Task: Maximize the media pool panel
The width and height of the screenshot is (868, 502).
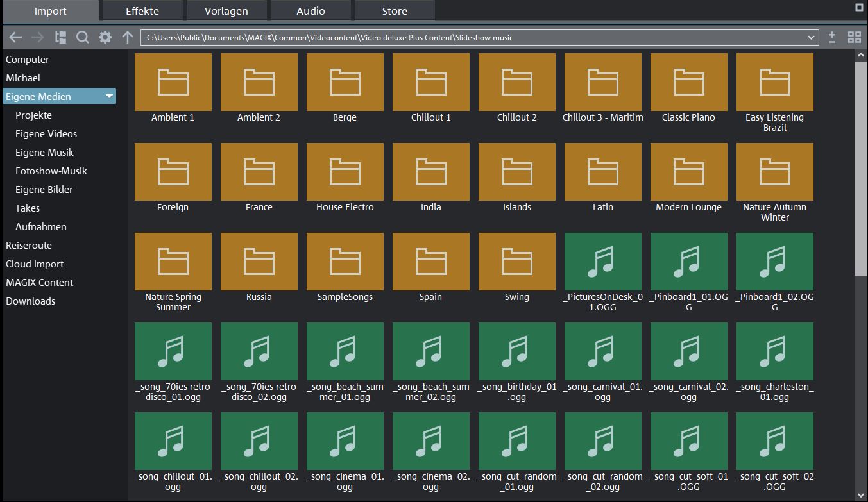Action: click(860, 8)
